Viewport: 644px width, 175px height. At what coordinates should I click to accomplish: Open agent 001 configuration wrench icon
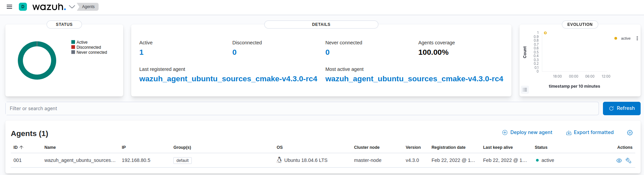[x=628, y=161]
